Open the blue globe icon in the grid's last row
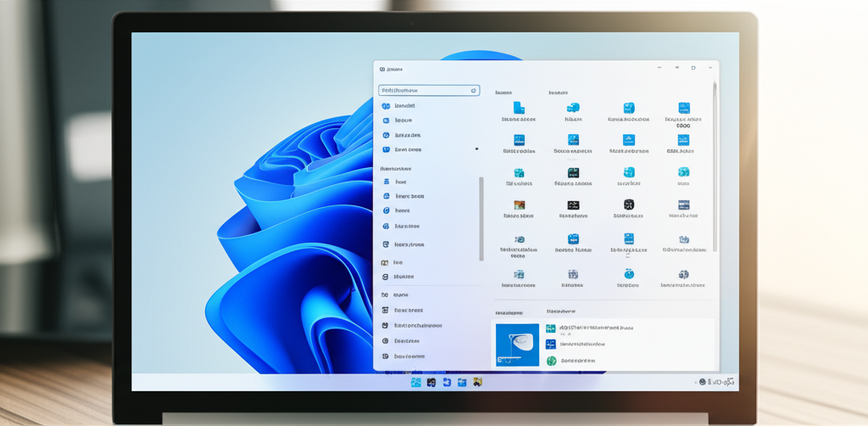 629,274
